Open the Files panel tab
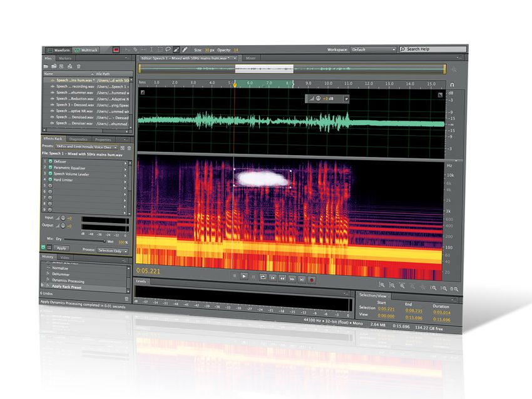 48,58
